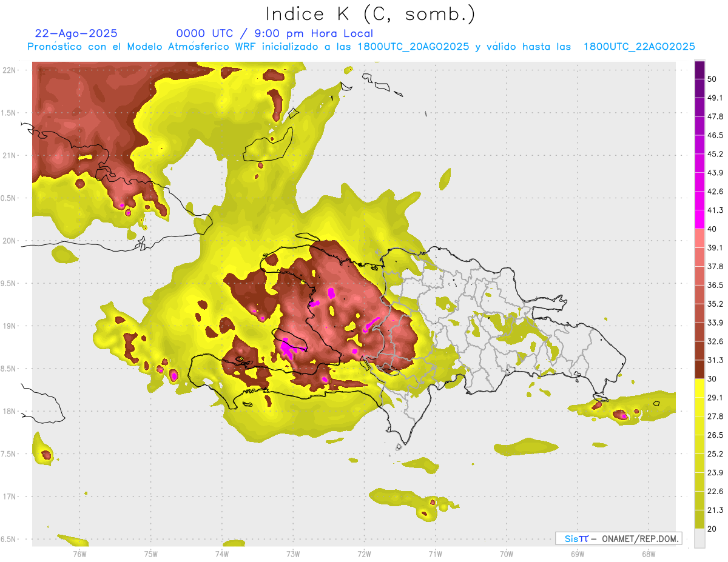728x562 pixels.
Task: Click the title "Indice K (C, somb.)"
Action: [370, 14]
